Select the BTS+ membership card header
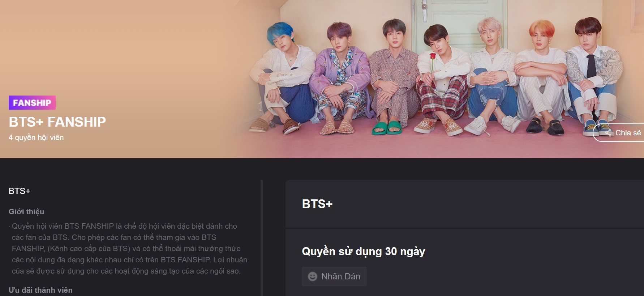The image size is (644, 296). 465,204
